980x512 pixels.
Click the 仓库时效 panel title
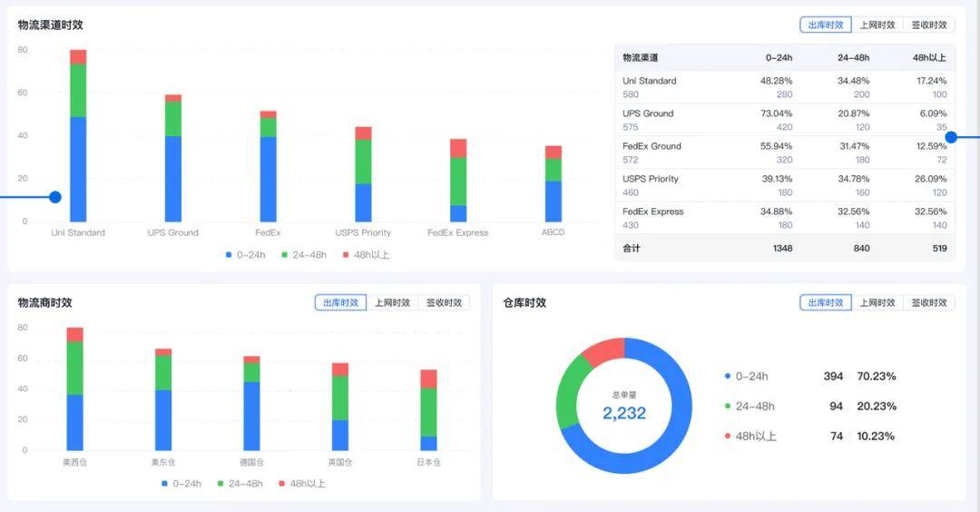coord(525,302)
